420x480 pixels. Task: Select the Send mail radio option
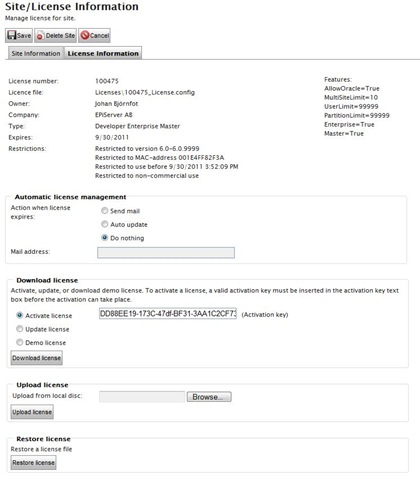(x=105, y=211)
